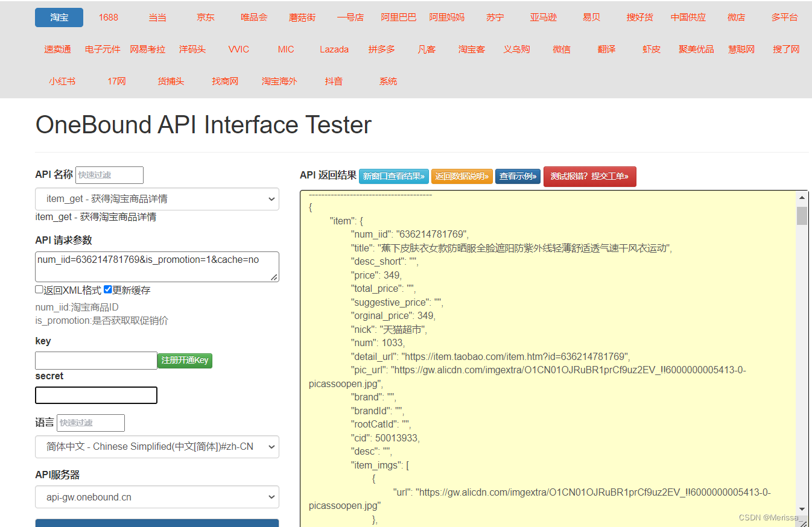The height and width of the screenshot is (527, 812).
Task: Open the 多平台 link
Action: [x=785, y=17]
